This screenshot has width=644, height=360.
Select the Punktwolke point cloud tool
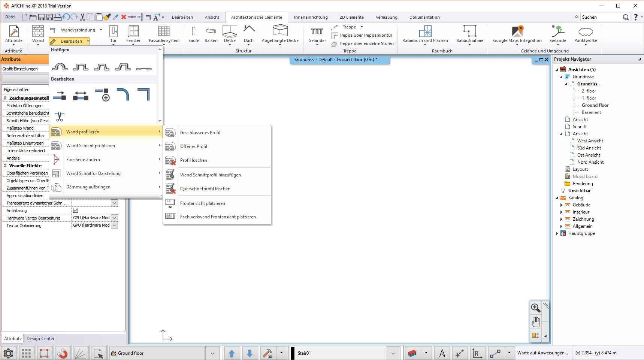pyautogui.click(x=586, y=34)
